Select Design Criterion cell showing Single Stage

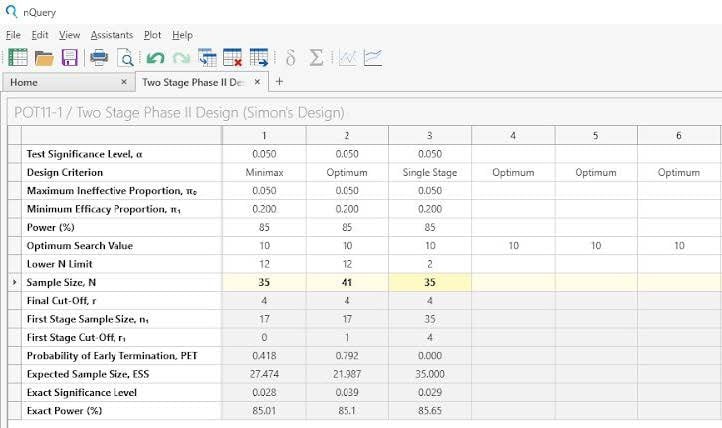430,172
